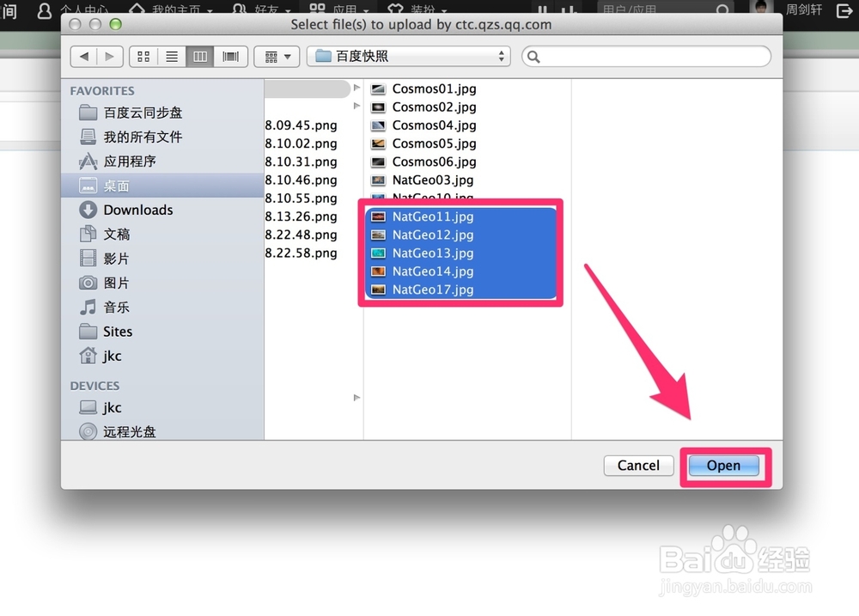Switch to list view

[172, 57]
